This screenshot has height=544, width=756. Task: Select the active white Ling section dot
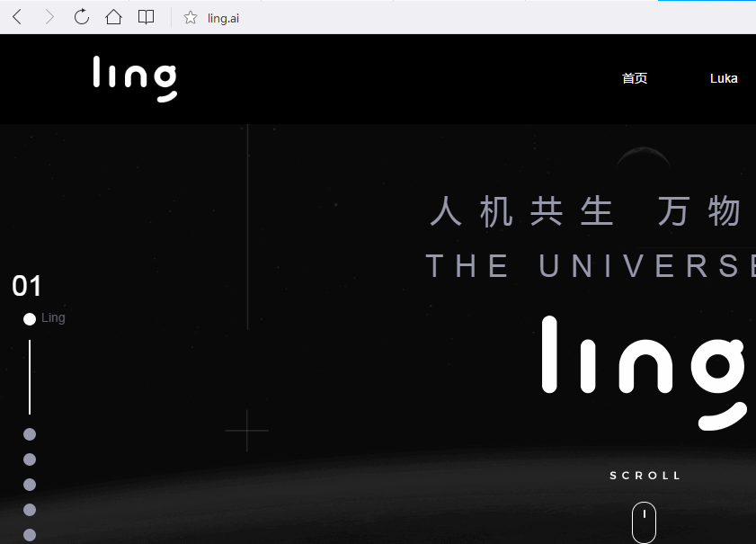tap(30, 319)
